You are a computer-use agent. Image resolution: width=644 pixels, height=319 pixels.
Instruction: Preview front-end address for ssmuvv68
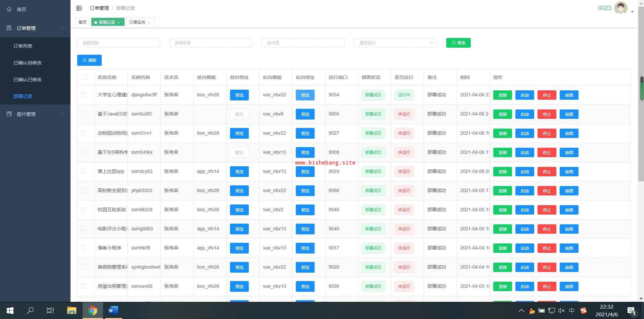point(239,286)
